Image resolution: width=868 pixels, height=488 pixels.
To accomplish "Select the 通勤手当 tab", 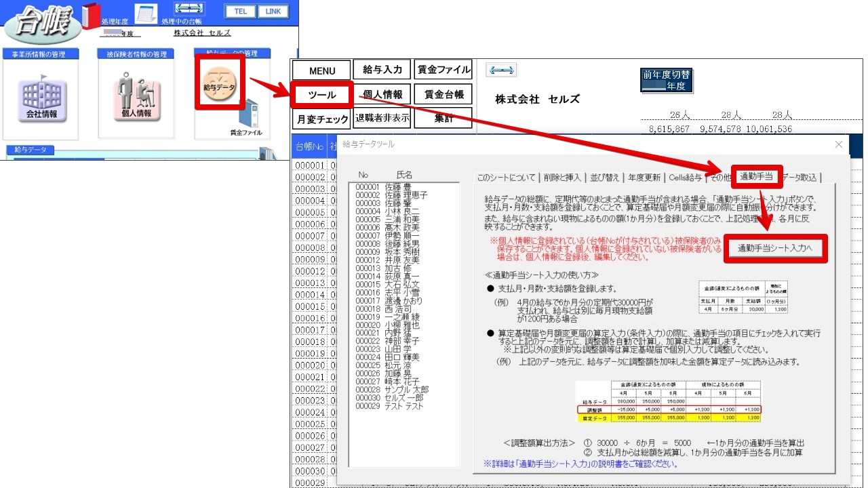I will point(756,176).
